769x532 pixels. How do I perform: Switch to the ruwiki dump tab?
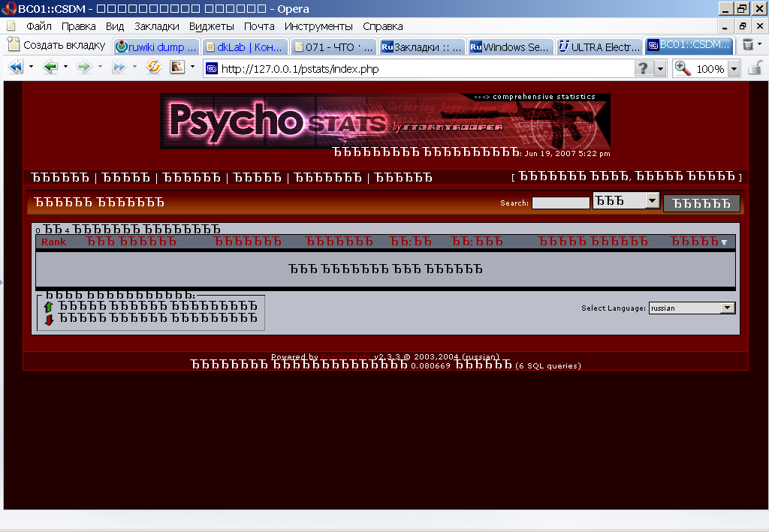tap(156, 47)
